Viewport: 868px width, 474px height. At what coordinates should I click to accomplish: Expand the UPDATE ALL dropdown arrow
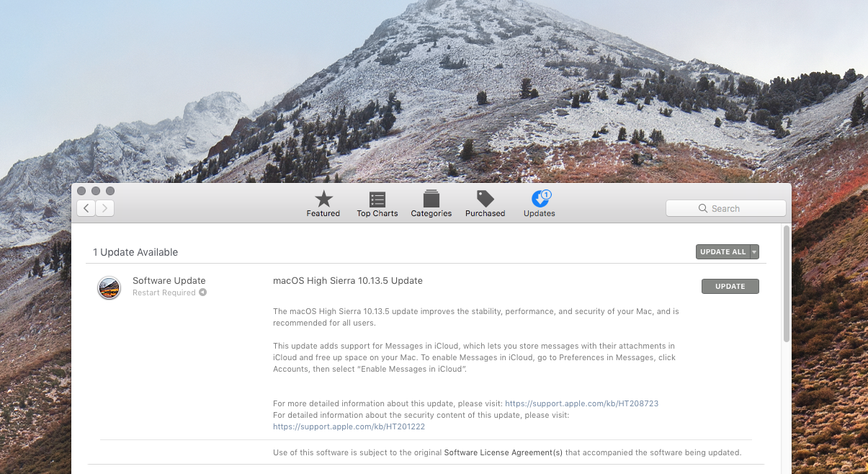[x=754, y=251]
